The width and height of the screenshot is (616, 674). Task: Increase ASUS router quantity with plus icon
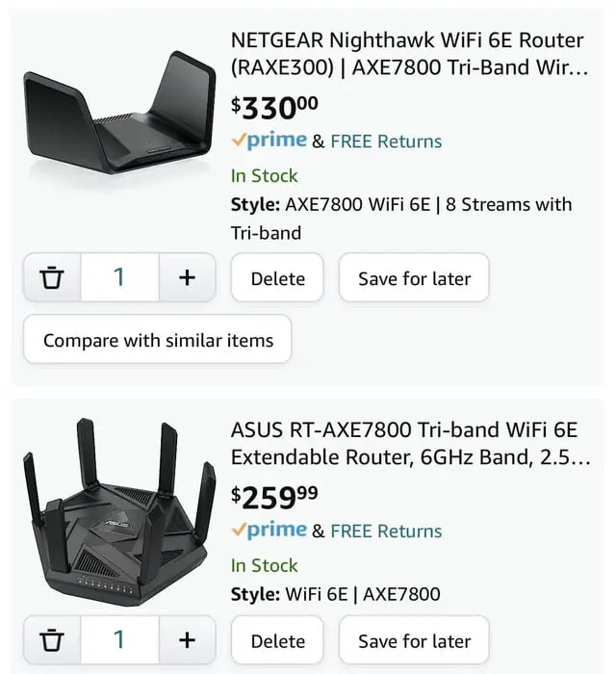pos(187,640)
